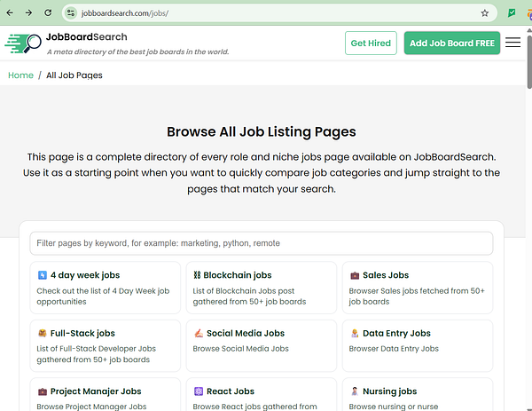The image size is (532, 411).
Task: Click 'Browse Social Media Jobs' description text
Action: pos(240,349)
